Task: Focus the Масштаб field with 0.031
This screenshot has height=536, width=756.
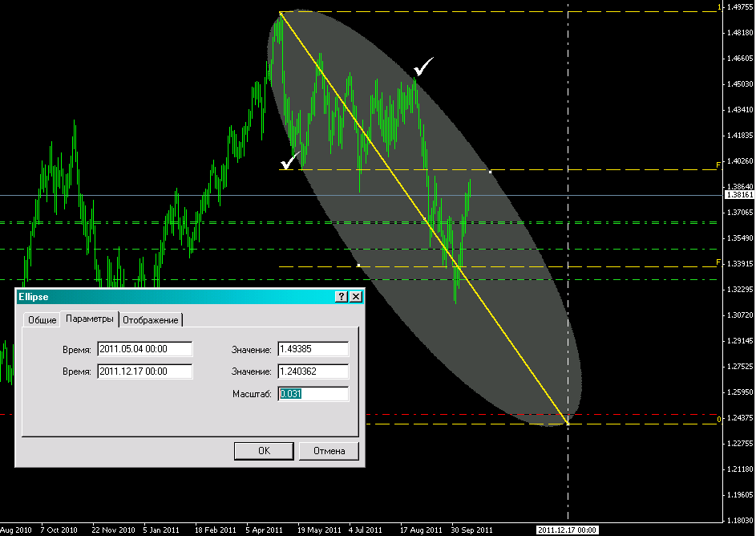Action: tap(313, 394)
